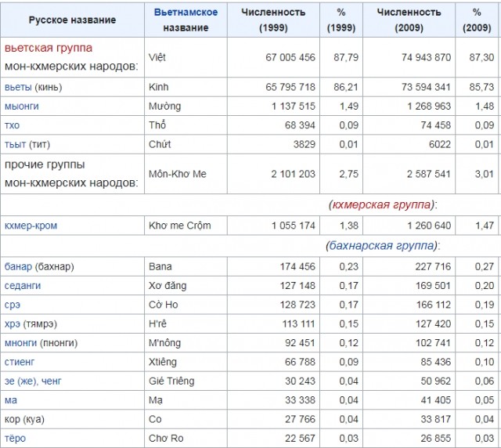The height and width of the screenshot is (448, 501).
Task: Select the value '113 111'
Action: pos(298,324)
